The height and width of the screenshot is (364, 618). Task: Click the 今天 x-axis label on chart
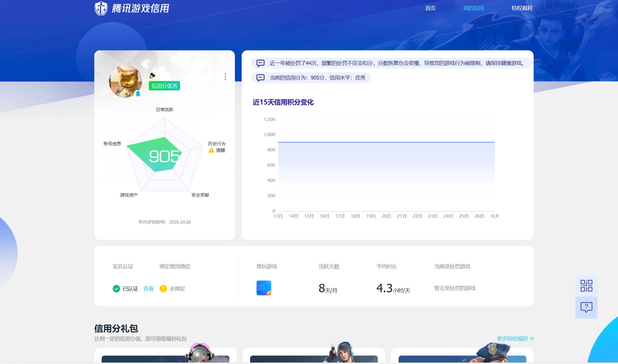click(495, 216)
